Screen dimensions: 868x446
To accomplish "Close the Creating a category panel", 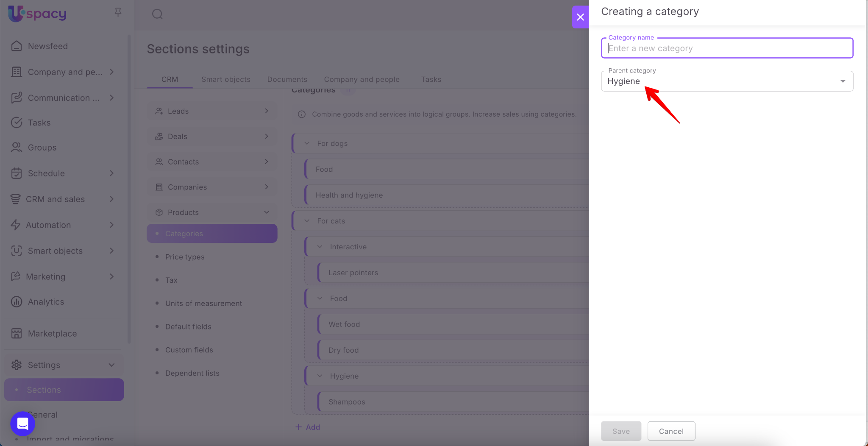I will click(580, 17).
